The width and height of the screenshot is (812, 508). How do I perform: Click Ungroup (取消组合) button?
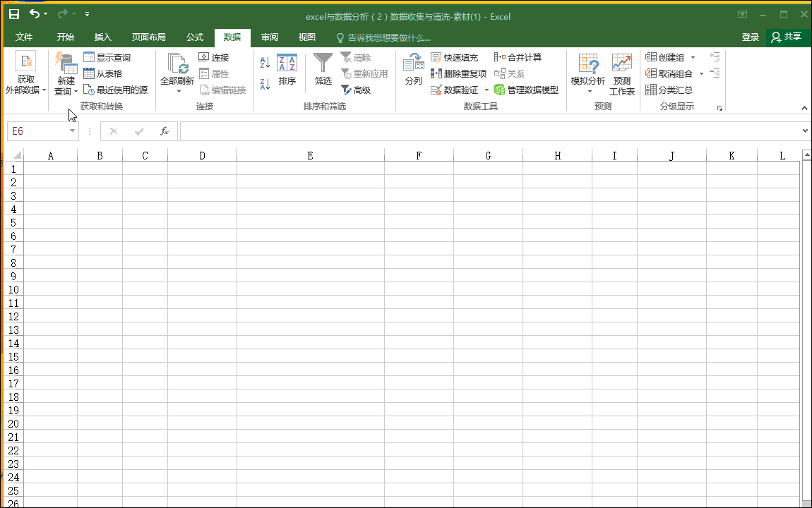[669, 73]
